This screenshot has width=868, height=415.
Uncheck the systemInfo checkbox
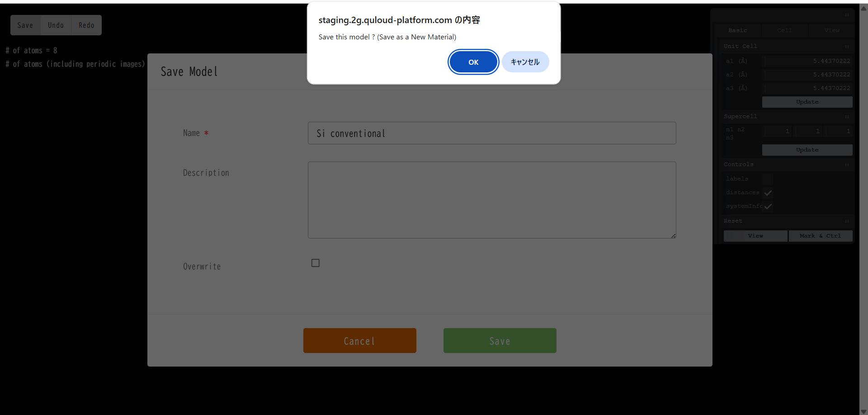pos(768,206)
